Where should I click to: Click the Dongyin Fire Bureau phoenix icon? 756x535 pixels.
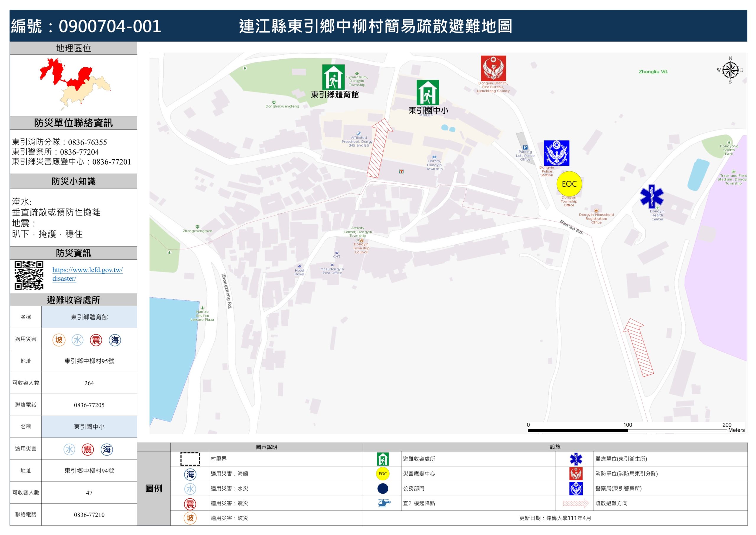(x=493, y=68)
